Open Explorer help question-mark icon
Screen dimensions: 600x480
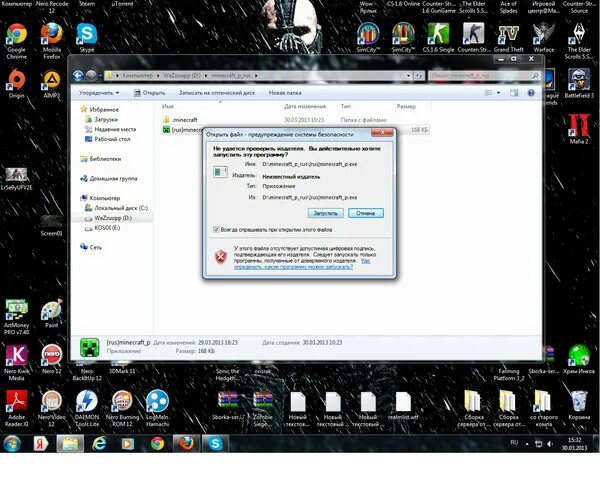(x=531, y=93)
